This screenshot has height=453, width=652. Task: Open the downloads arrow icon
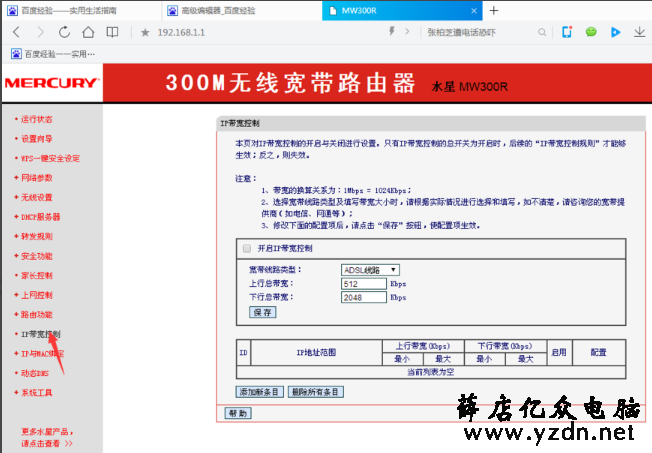tap(639, 32)
